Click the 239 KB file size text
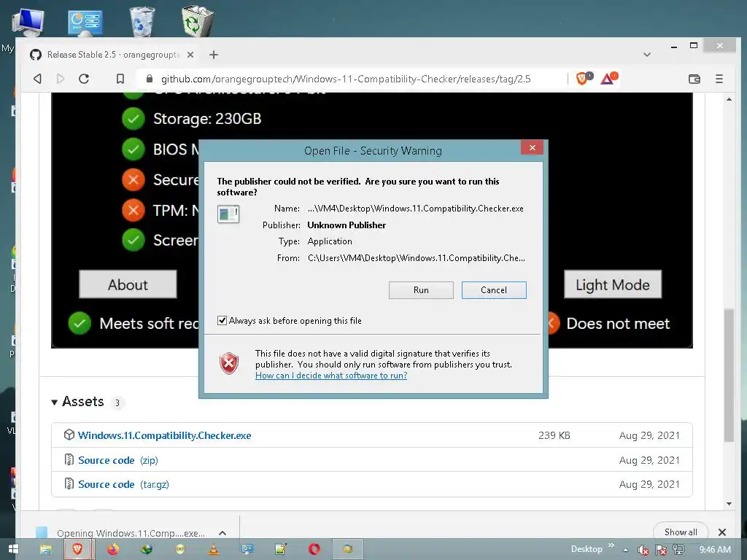 pos(554,435)
